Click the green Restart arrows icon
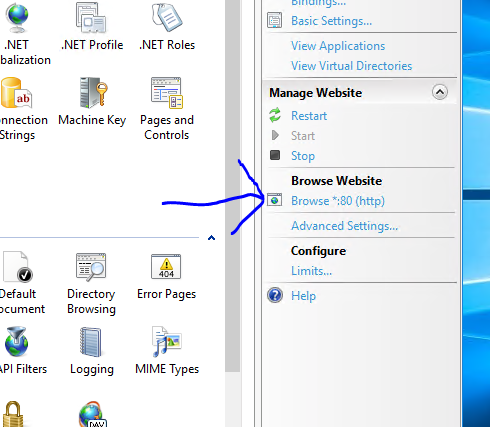Image resolution: width=490 pixels, height=427 pixels. click(x=275, y=115)
